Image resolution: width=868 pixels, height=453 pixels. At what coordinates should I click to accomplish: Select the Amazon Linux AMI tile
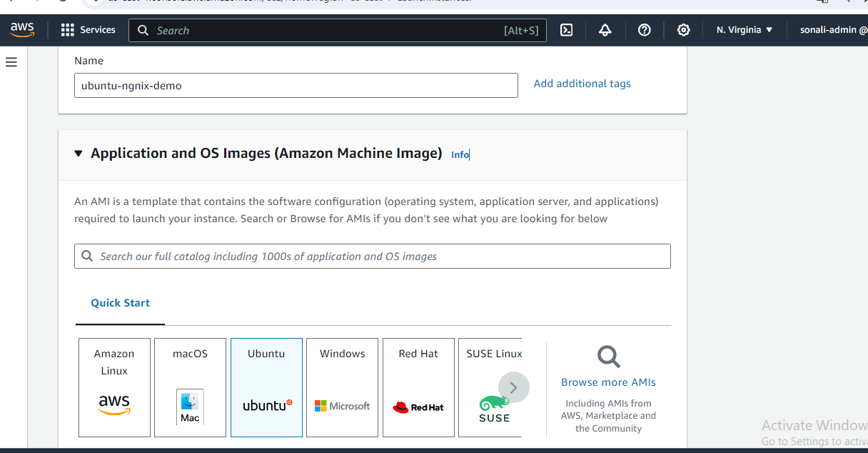point(114,387)
